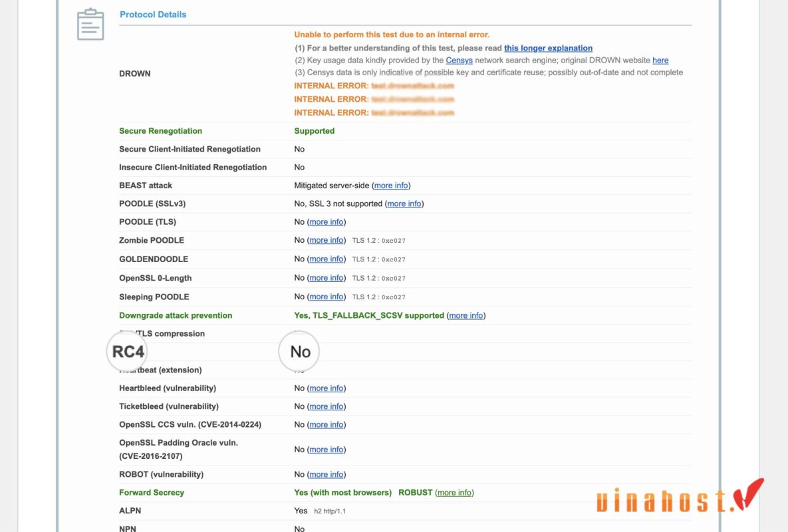The height and width of the screenshot is (532, 788).
Task: Open more info for Forward Secrecy
Action: tap(454, 493)
